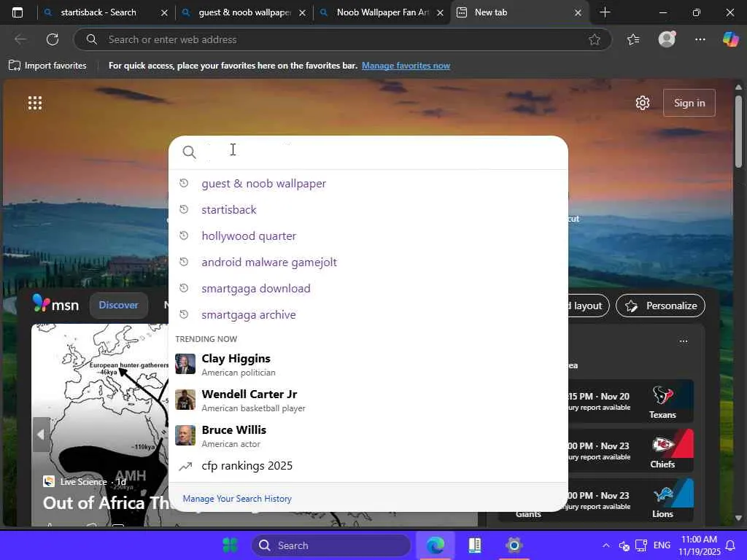Add this page to favorites star
This screenshot has width=747, height=560.
point(594,39)
